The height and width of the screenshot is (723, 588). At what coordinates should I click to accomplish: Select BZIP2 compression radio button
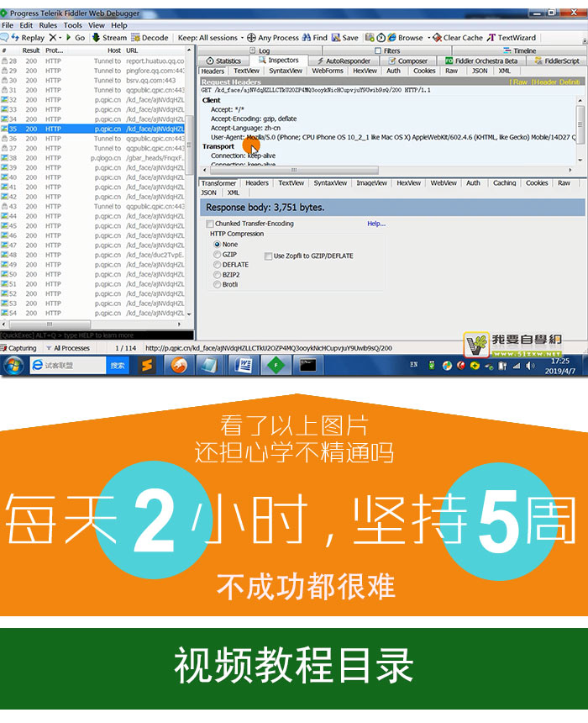(217, 275)
